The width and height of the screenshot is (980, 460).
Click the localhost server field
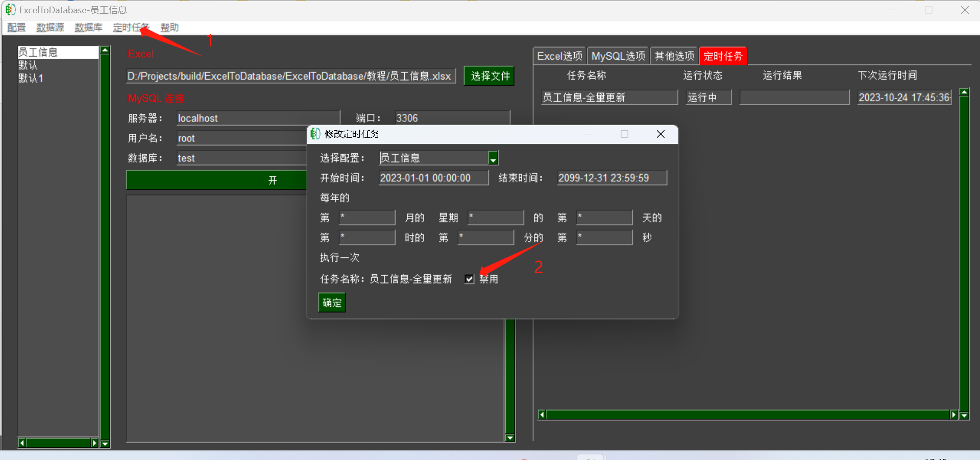(x=258, y=118)
